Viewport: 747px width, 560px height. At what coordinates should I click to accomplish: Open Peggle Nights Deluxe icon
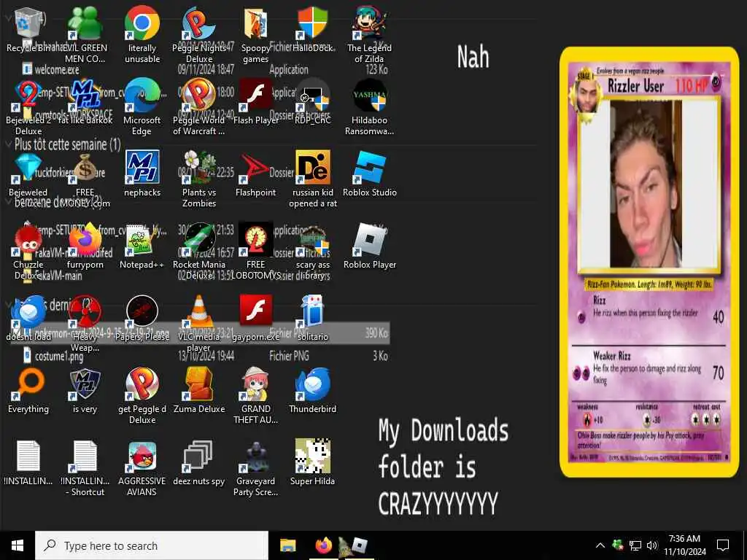pyautogui.click(x=199, y=24)
